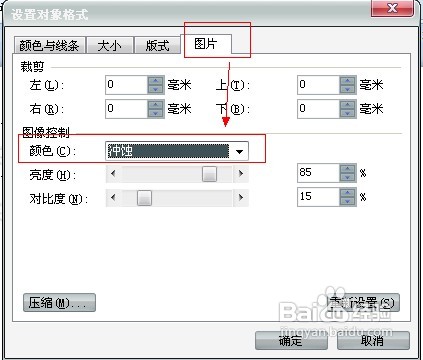The width and height of the screenshot is (423, 360).
Task: Increase the 亮度 percentage value
Action: 348,169
